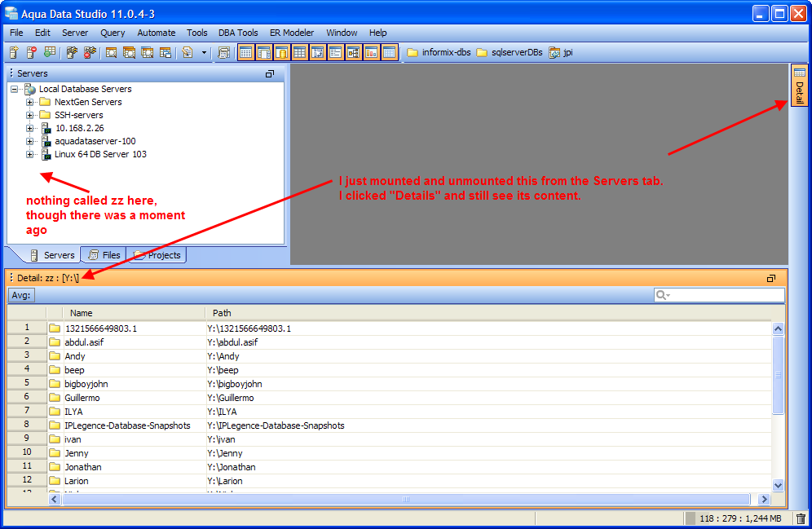812x529 pixels.
Task: Select the IPLegence-Database-Snapshots row
Action: (388, 425)
